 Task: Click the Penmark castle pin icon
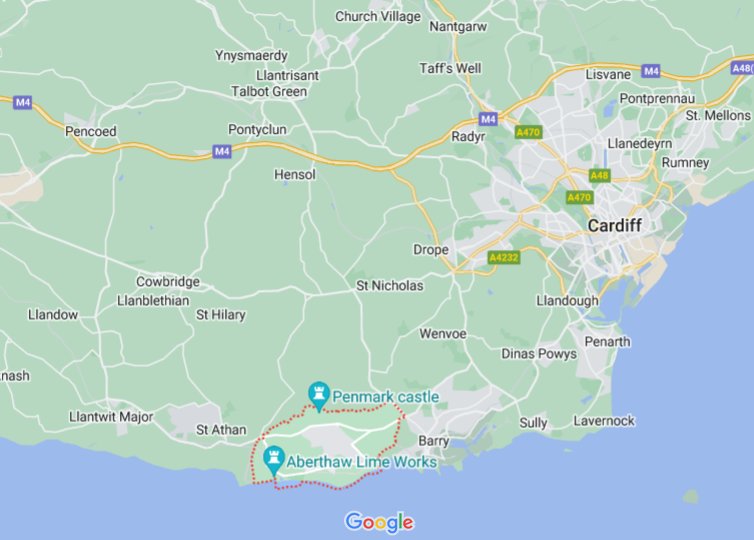click(x=318, y=396)
